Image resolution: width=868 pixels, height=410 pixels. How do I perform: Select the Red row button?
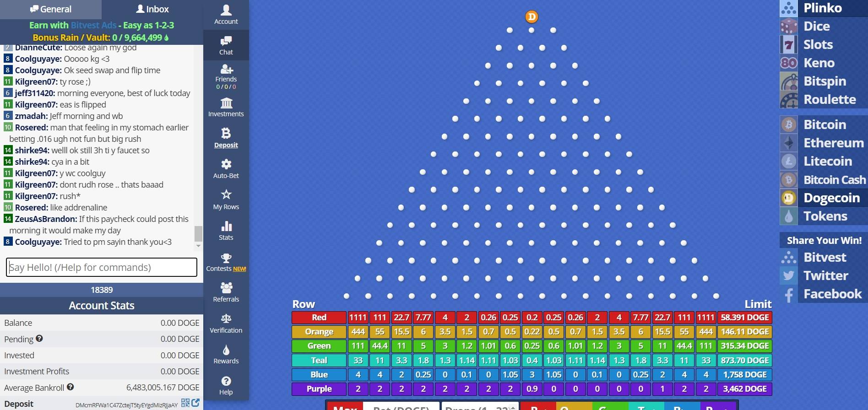point(319,318)
